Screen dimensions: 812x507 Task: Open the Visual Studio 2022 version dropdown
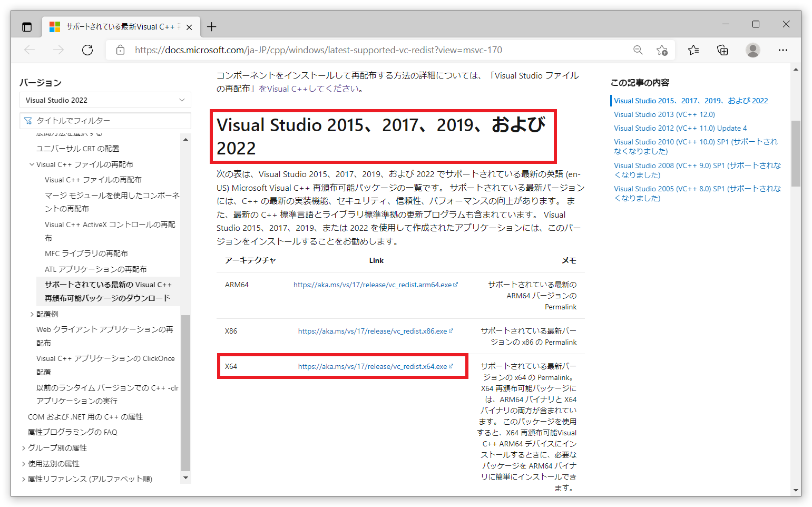coord(105,100)
